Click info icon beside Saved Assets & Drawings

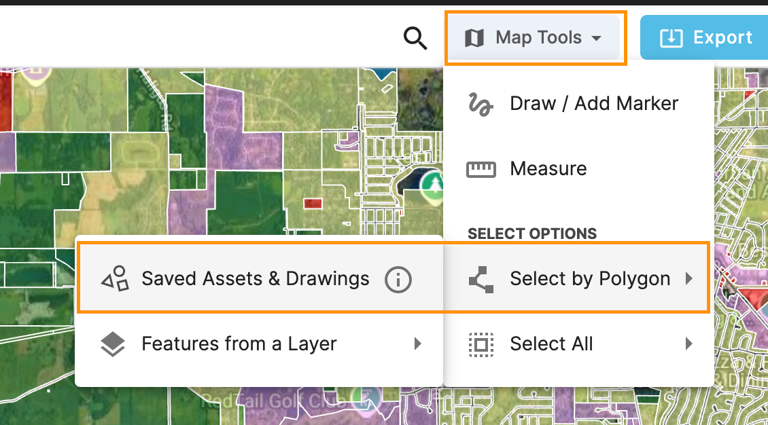pyautogui.click(x=398, y=280)
